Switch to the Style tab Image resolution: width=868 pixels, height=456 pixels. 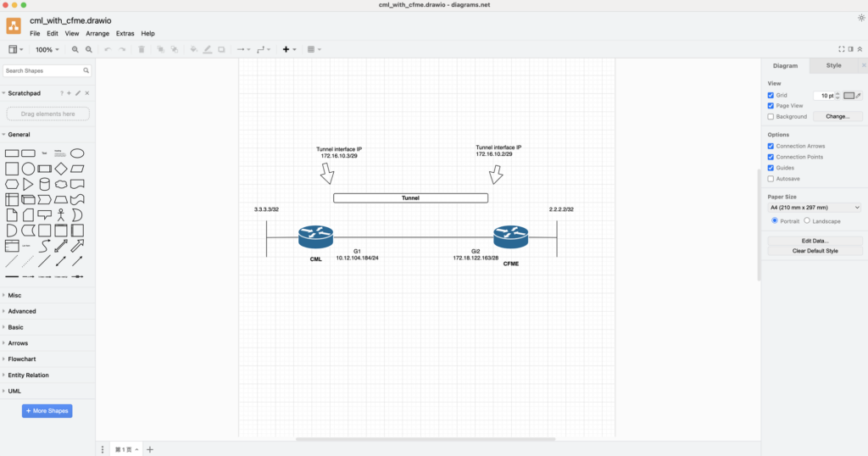834,65
